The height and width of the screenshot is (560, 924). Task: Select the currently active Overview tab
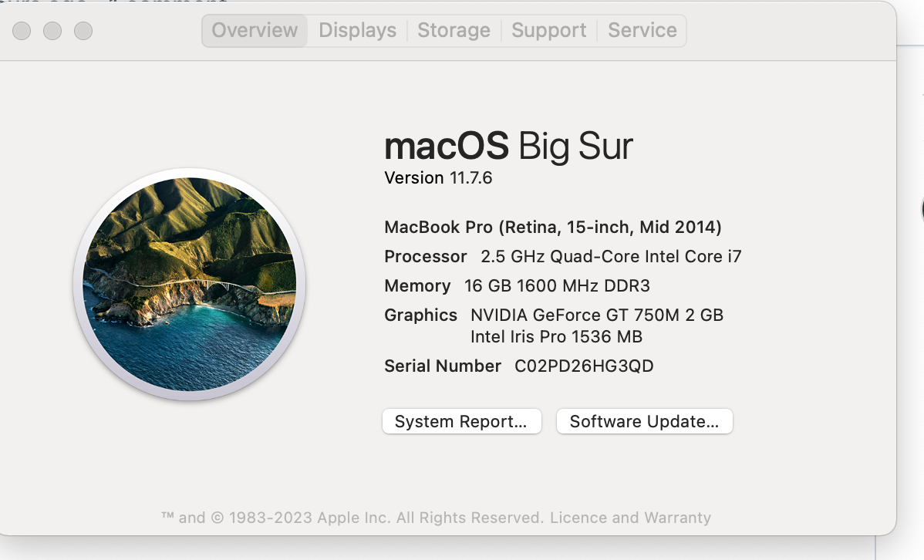pyautogui.click(x=255, y=30)
